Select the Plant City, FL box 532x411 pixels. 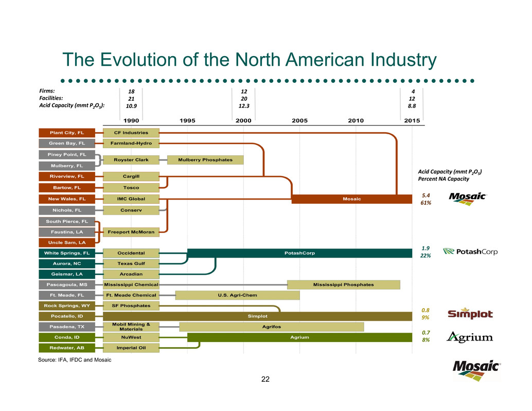[67, 133]
